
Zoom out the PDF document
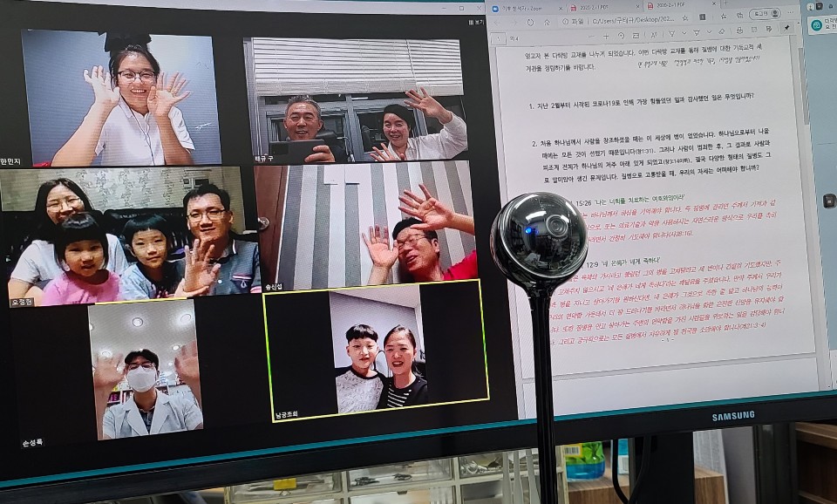click(593, 36)
